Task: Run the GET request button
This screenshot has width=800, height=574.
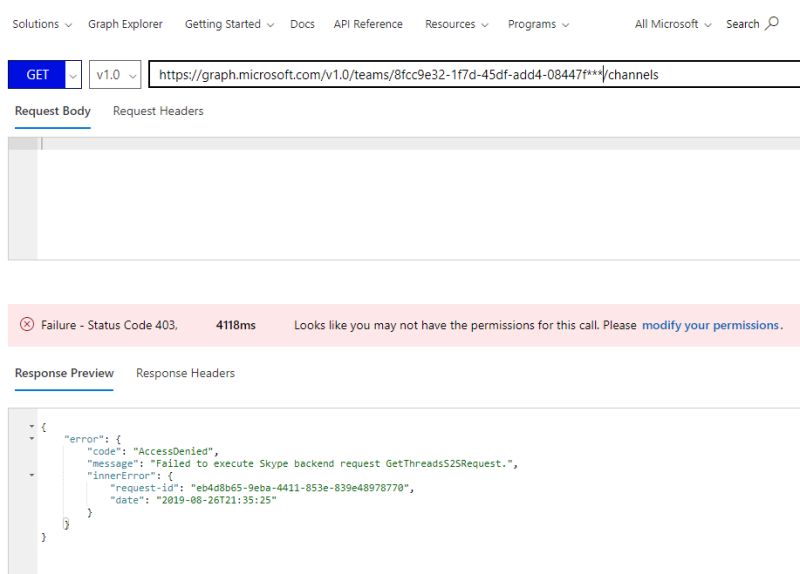Action: click(x=37, y=74)
